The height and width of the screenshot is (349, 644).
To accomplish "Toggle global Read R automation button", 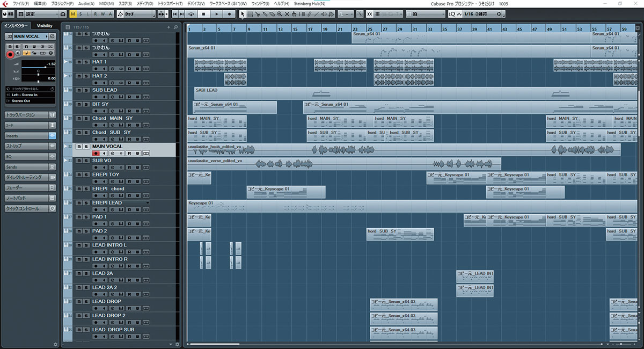I will pos(95,13).
